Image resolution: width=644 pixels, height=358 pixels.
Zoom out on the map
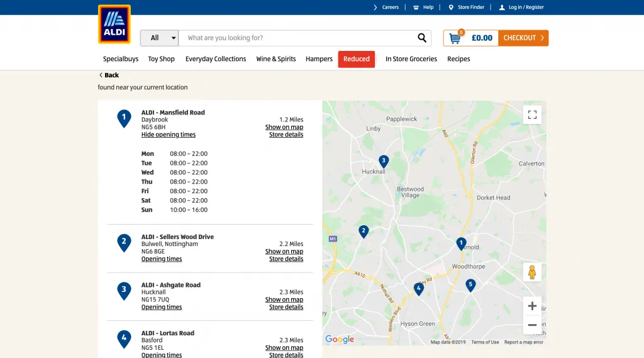pyautogui.click(x=532, y=325)
